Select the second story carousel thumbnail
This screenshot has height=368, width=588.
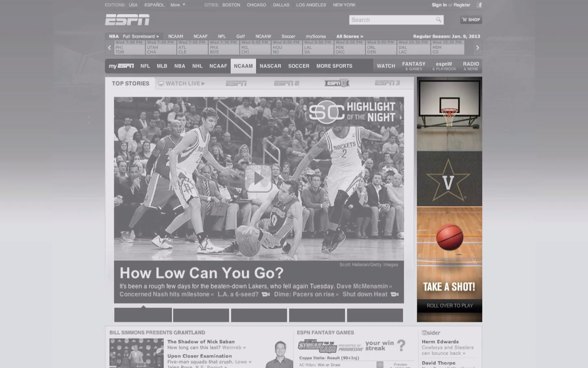point(201,315)
